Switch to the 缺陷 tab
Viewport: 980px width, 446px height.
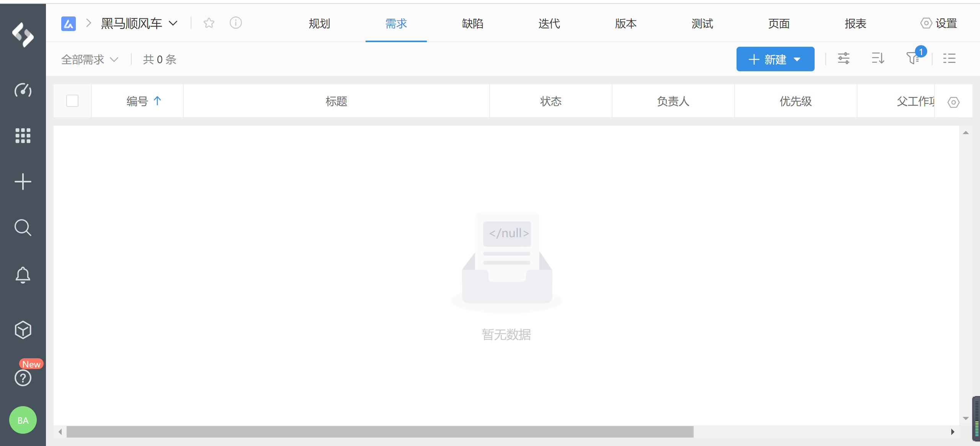[x=472, y=23]
